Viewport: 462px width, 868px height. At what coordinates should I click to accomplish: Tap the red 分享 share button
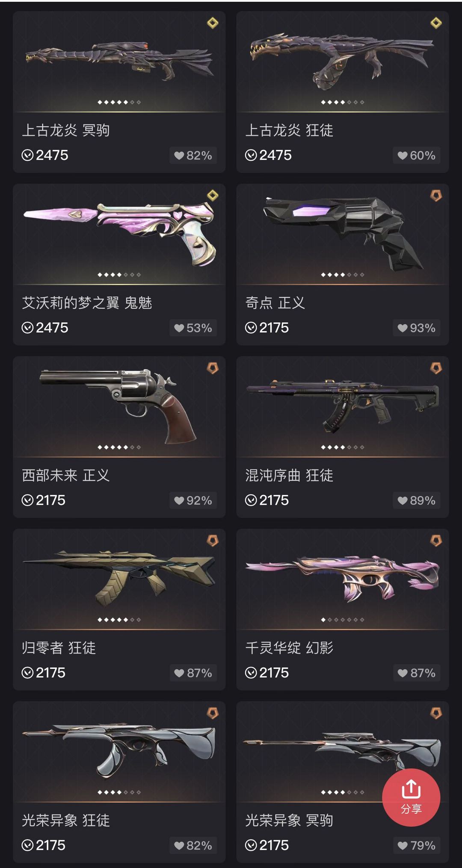(411, 797)
